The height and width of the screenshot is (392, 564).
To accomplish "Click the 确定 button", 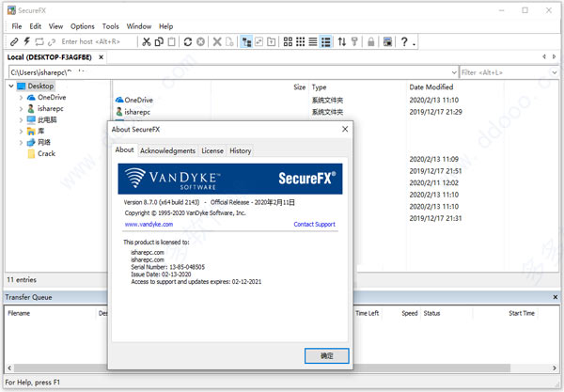I will click(326, 355).
